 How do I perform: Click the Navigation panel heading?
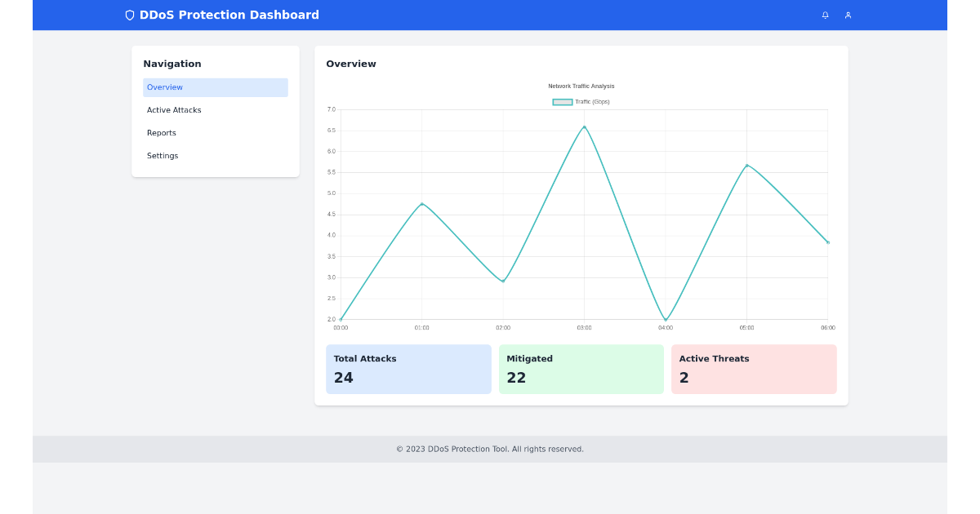(x=172, y=64)
